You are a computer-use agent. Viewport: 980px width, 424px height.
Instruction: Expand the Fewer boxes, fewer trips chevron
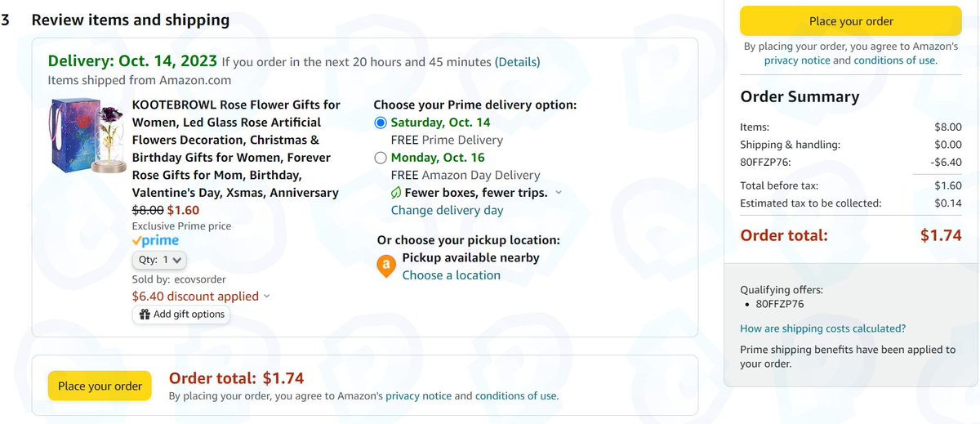[x=559, y=193]
